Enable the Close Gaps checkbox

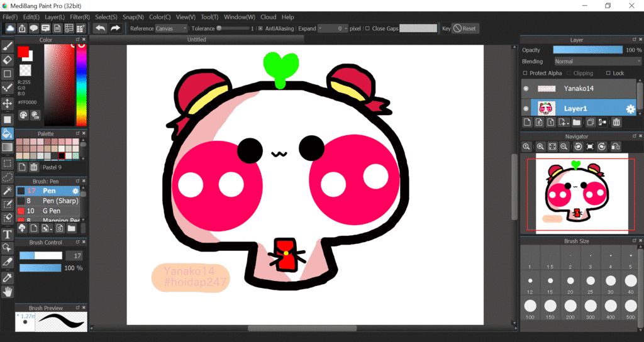tap(367, 28)
